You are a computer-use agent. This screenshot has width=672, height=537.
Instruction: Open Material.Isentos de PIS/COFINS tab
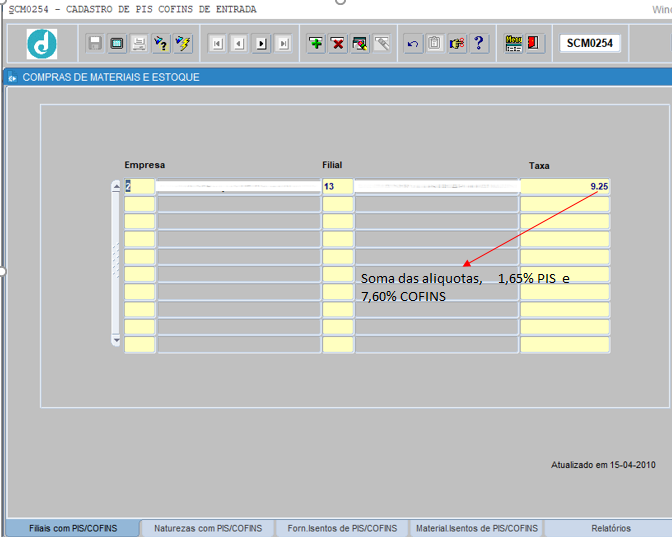477,528
